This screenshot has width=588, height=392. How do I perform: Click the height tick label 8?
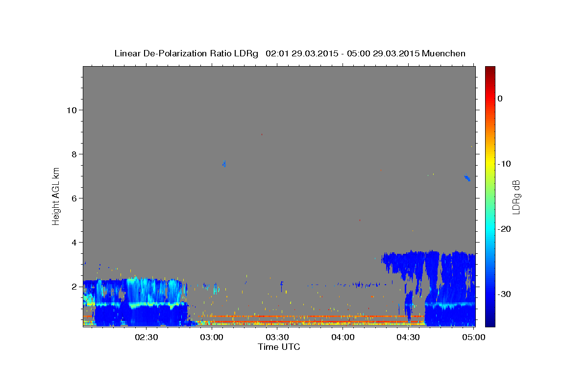[x=73, y=154]
